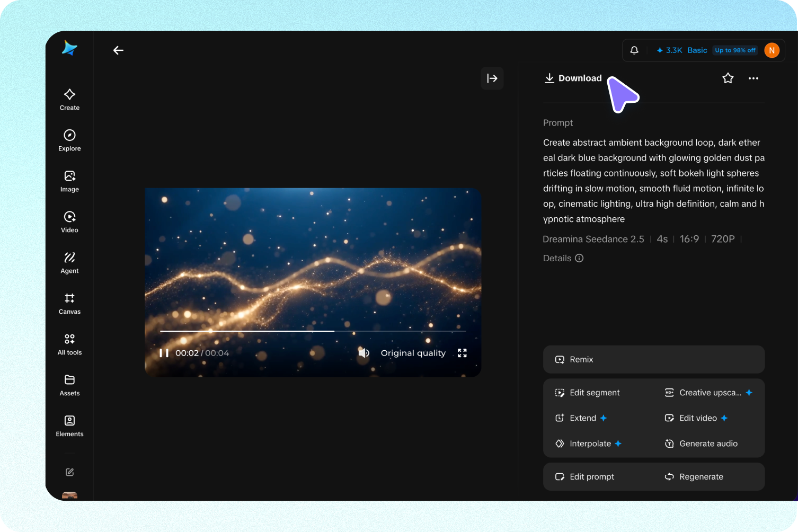This screenshot has height=532, width=798.
Task: Open the Explore page from the sidebar
Action: [69, 140]
